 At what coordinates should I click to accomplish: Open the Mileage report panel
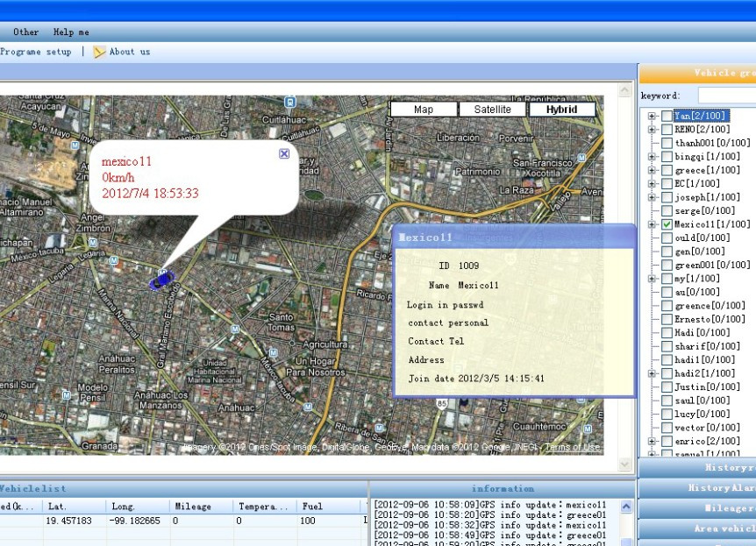(697, 508)
